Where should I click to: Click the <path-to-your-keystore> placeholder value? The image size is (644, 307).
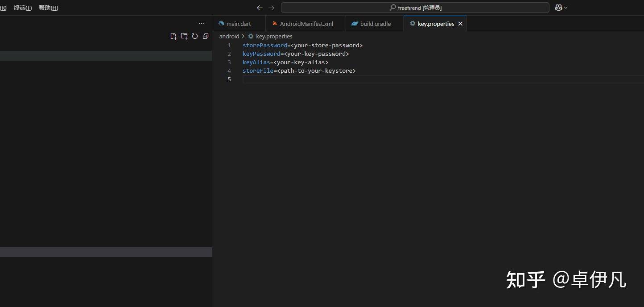click(317, 71)
